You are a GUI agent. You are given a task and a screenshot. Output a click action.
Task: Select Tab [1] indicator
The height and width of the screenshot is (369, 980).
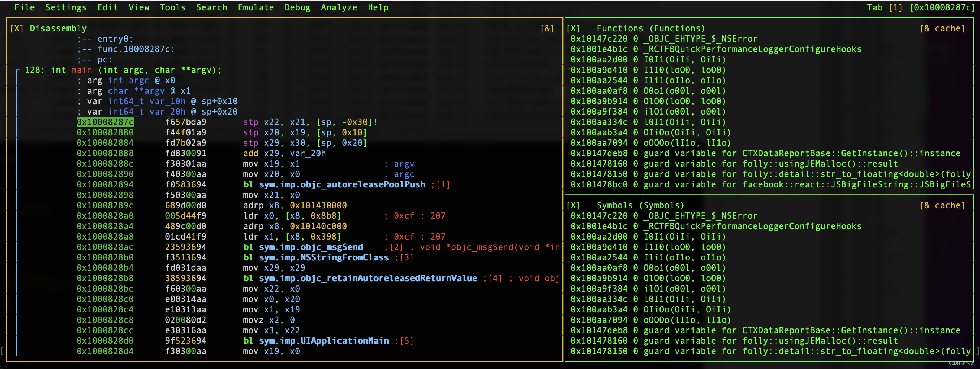point(885,7)
